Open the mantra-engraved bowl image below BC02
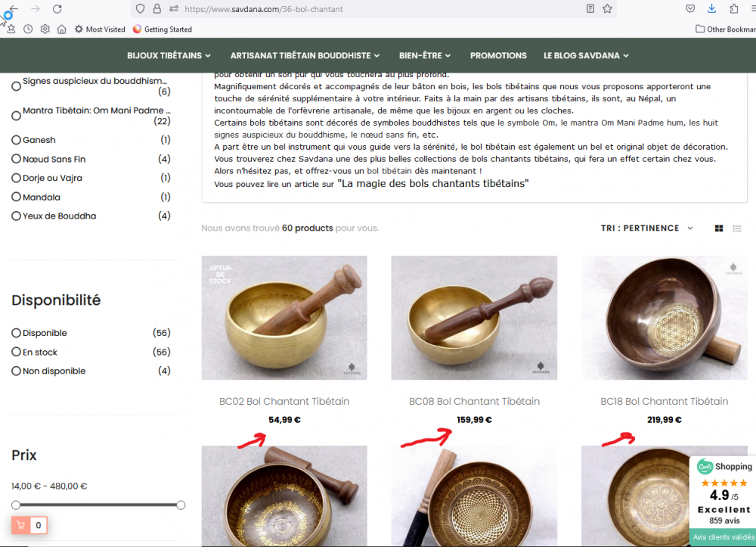This screenshot has width=756, height=547. pyautogui.click(x=284, y=496)
